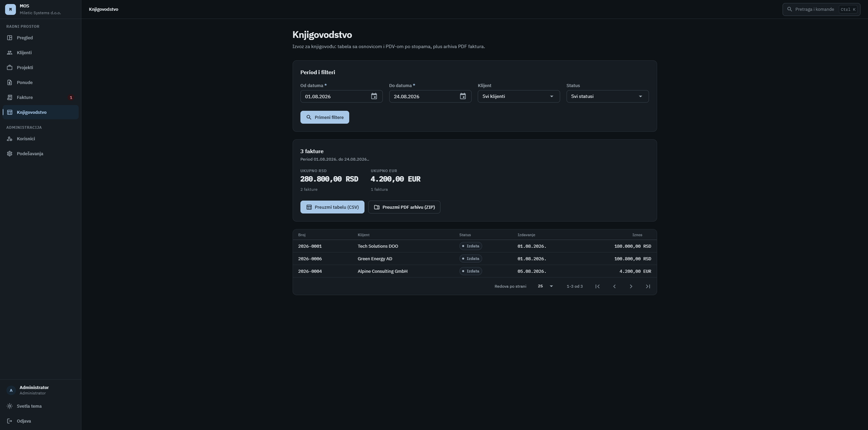
Task: Go to the next table page
Action: click(x=631, y=286)
